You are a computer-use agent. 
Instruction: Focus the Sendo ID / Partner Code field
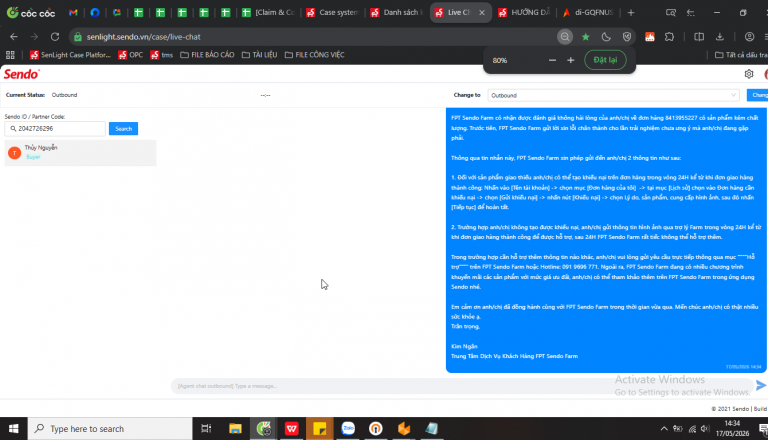pos(55,129)
